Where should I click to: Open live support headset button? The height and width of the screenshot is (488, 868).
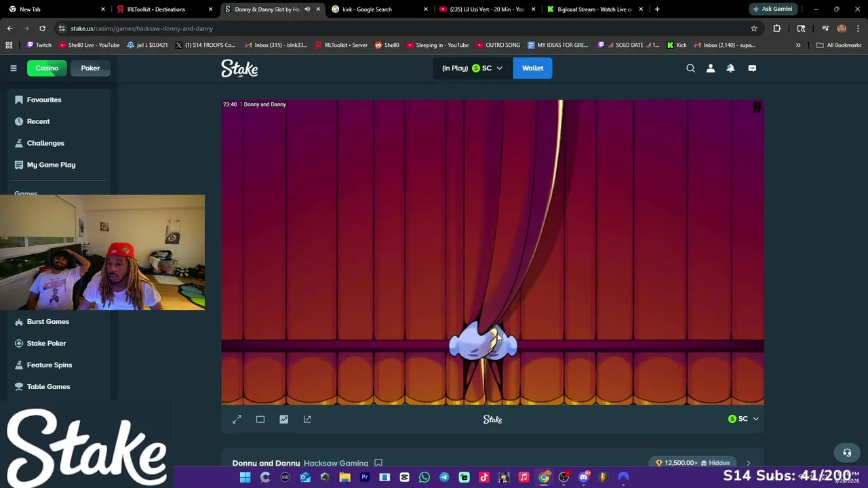[847, 453]
